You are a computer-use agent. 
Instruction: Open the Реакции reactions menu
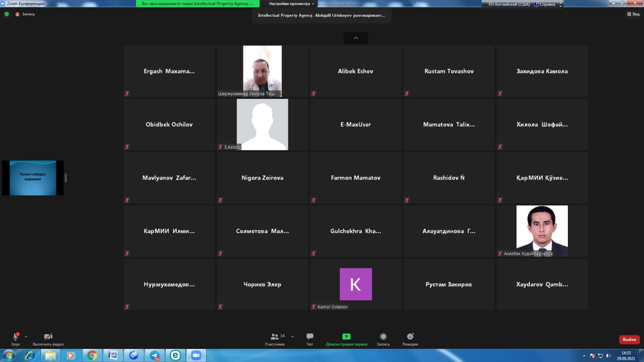(x=410, y=337)
